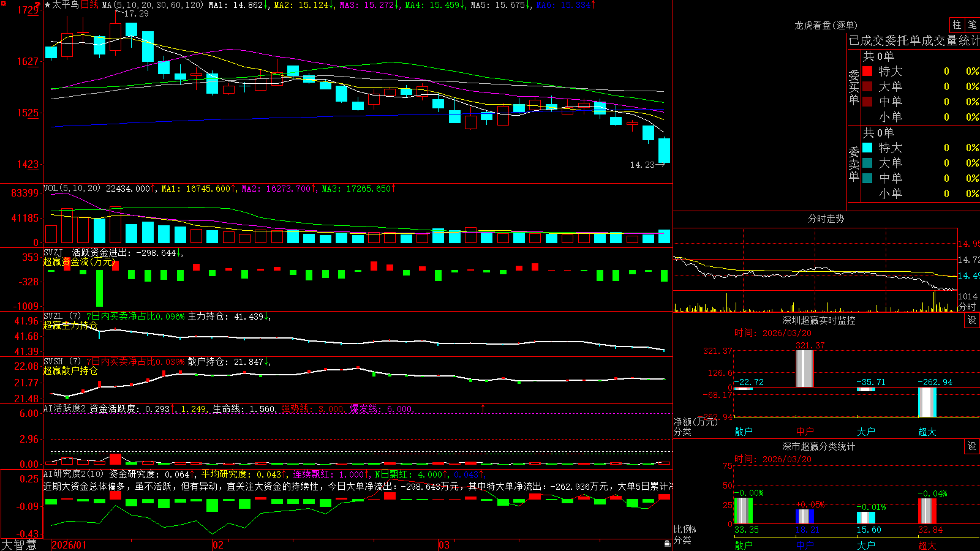Click the 超大 bar in 深圳超赢实时监控

[927, 402]
